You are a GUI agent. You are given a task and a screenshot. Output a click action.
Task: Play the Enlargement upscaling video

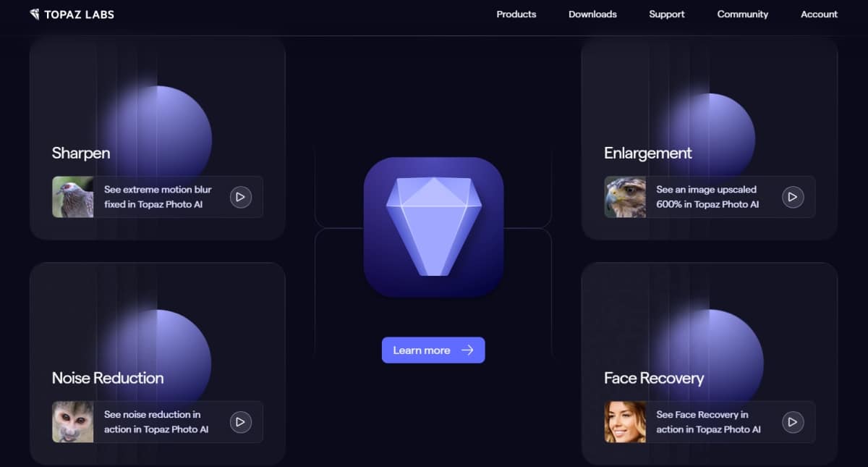coord(793,197)
